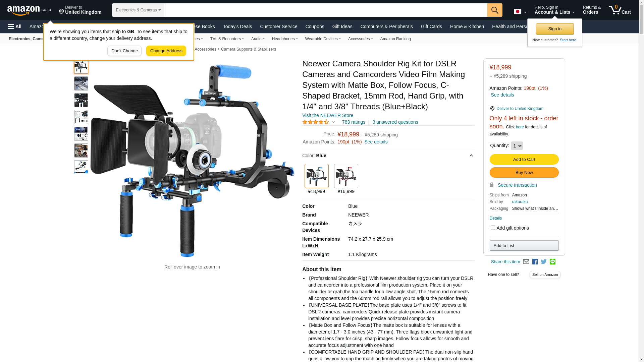Open the Headphones submenu
The height and width of the screenshot is (362, 644).
click(x=285, y=39)
